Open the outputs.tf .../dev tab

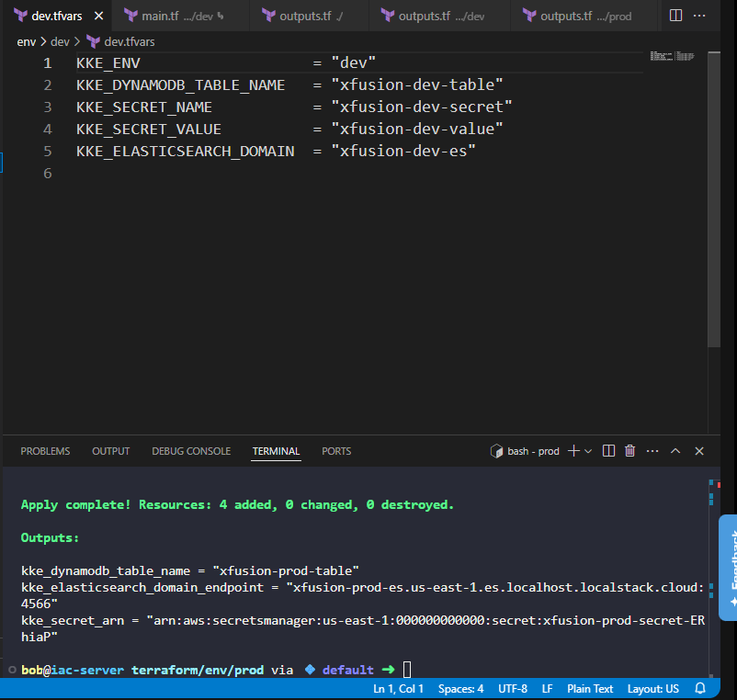pos(439,16)
